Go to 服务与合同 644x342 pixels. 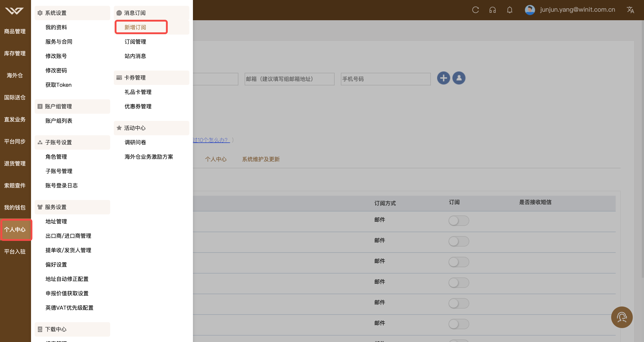(59, 42)
